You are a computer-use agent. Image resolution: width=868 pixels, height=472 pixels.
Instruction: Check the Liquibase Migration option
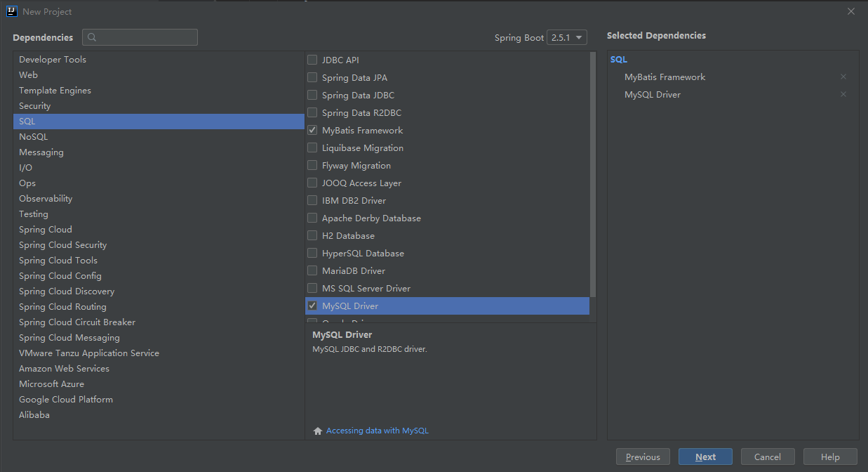(x=312, y=148)
